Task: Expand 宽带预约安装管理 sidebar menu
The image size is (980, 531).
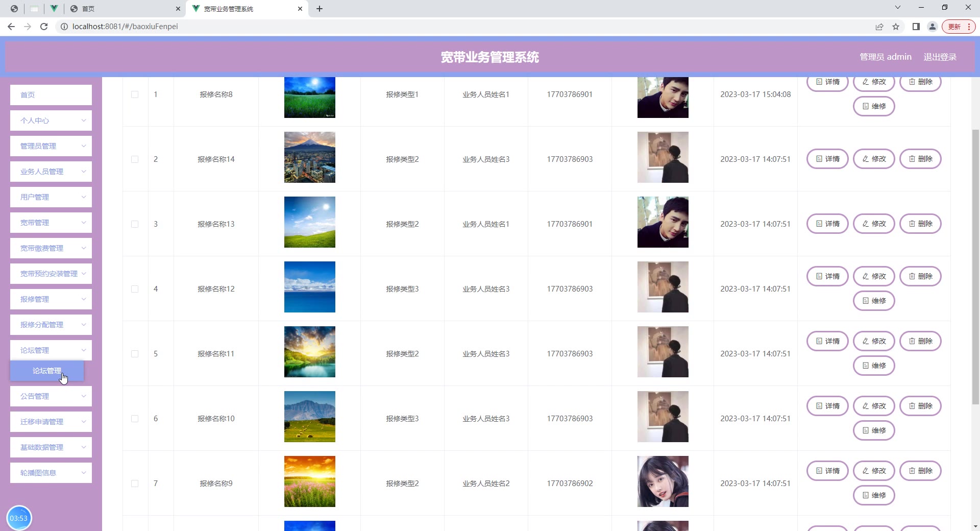Action: click(x=51, y=274)
